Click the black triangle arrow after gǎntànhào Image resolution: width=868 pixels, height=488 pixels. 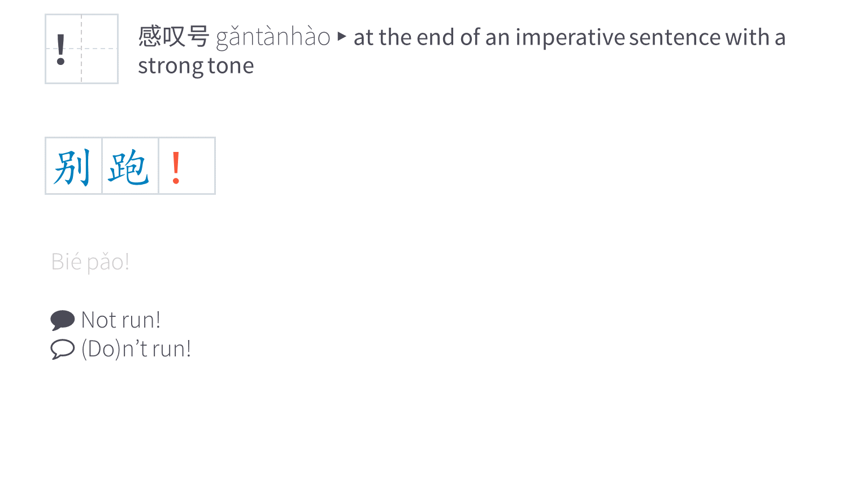click(x=341, y=37)
